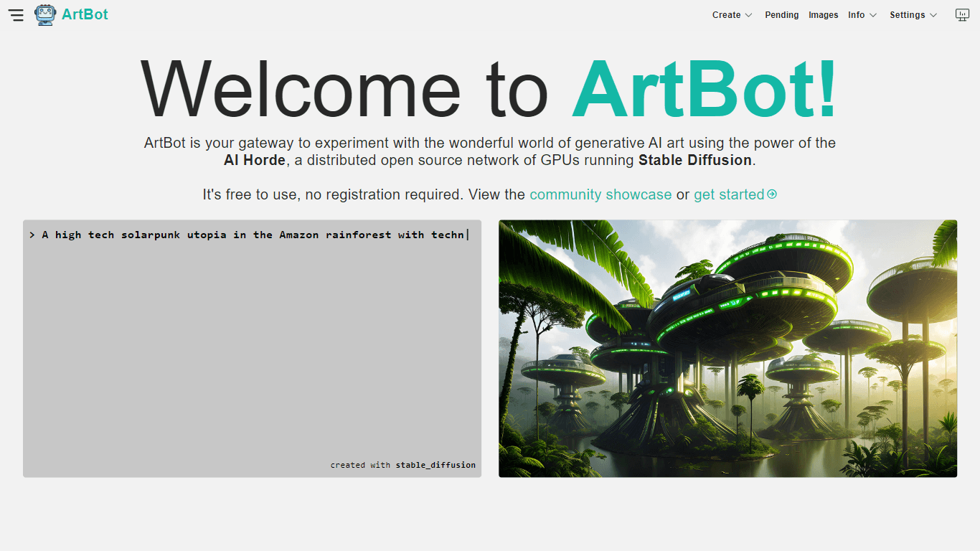Screen dimensions: 980x551
Task: Go to the Images page
Action: click(824, 15)
